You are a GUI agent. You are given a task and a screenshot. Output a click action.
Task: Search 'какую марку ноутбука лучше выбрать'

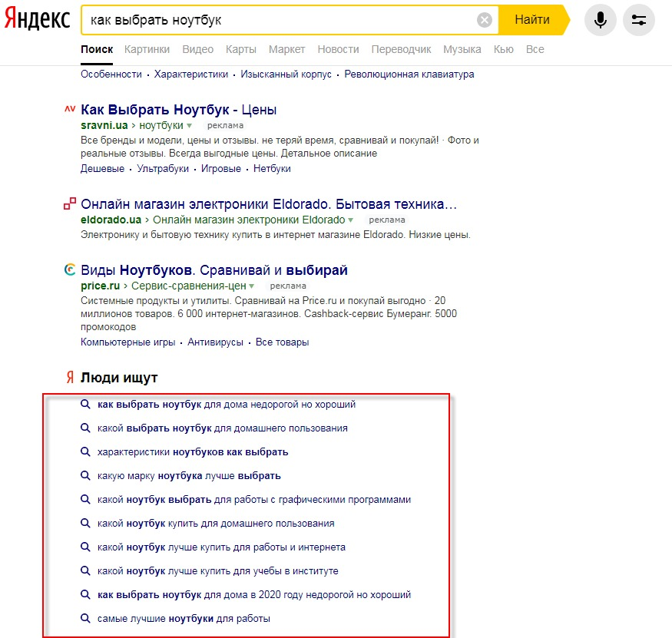point(189,475)
